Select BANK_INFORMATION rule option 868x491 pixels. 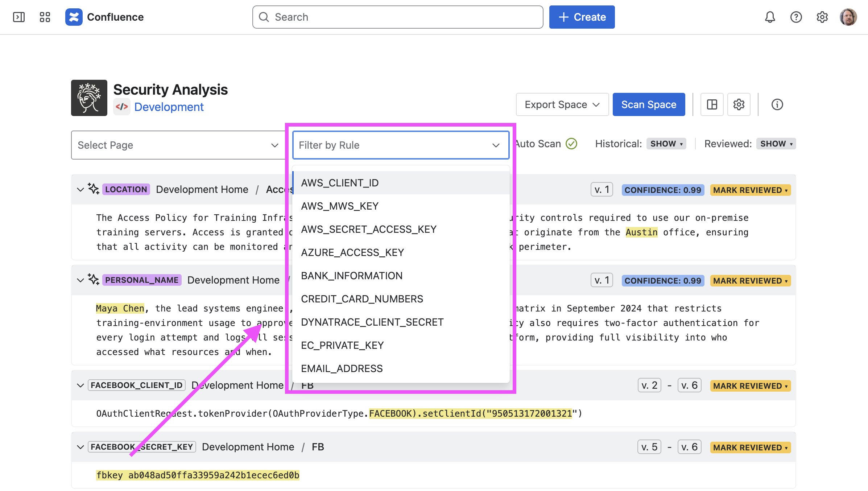point(401,276)
